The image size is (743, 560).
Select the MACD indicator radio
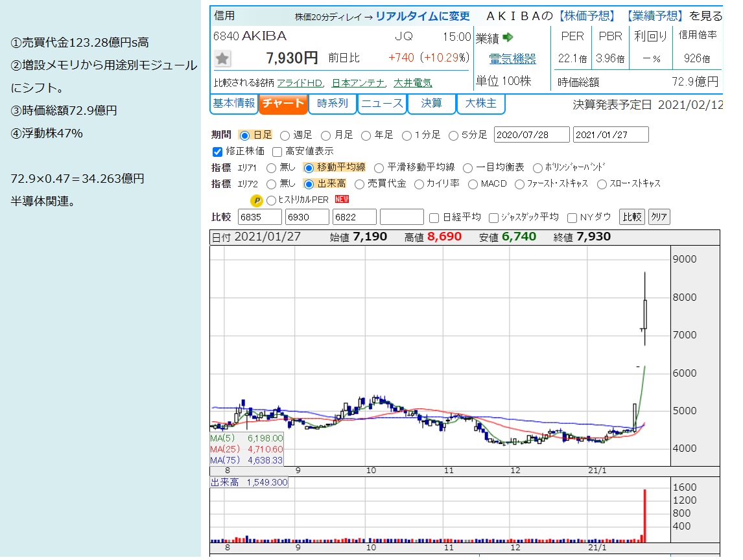pos(473,184)
